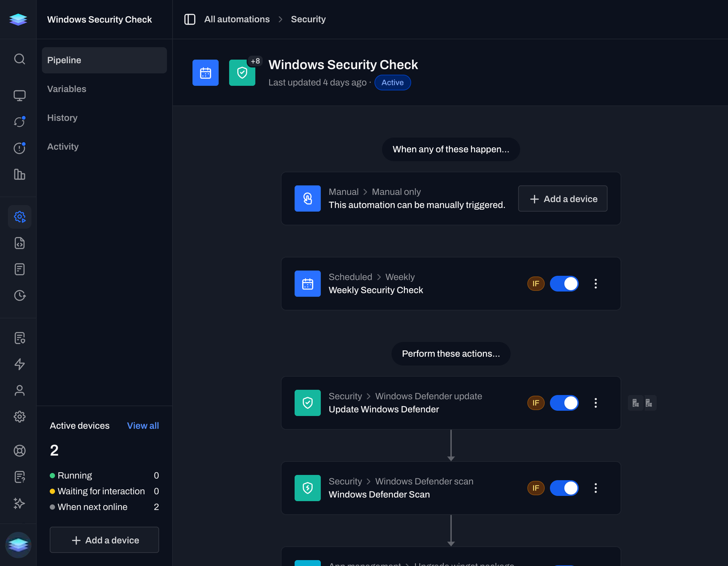Open the search icon in the left rail
Image resolution: width=728 pixels, height=566 pixels.
pyautogui.click(x=19, y=59)
